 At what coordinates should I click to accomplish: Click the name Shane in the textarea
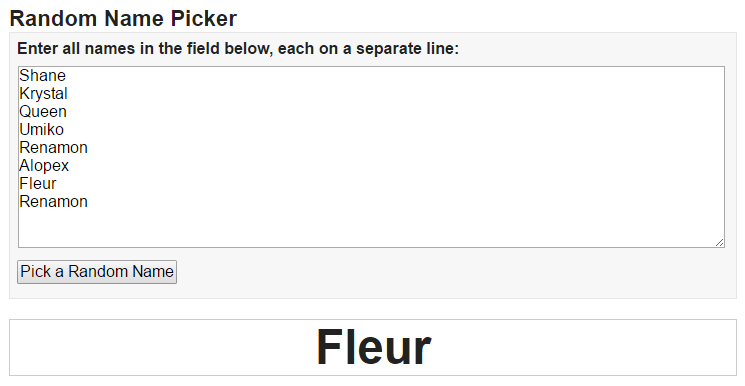(42, 76)
